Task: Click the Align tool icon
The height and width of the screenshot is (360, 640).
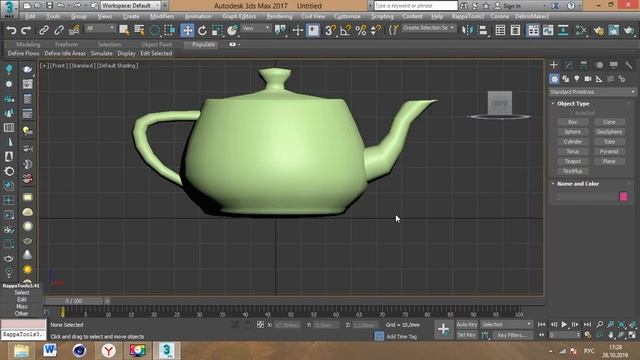Action: point(483,30)
